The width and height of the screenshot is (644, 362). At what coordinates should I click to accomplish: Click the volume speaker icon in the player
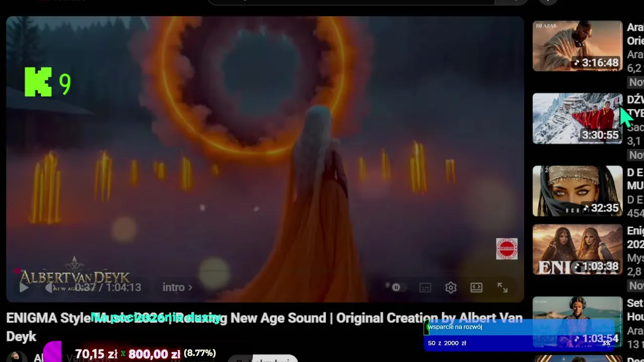click(49, 287)
